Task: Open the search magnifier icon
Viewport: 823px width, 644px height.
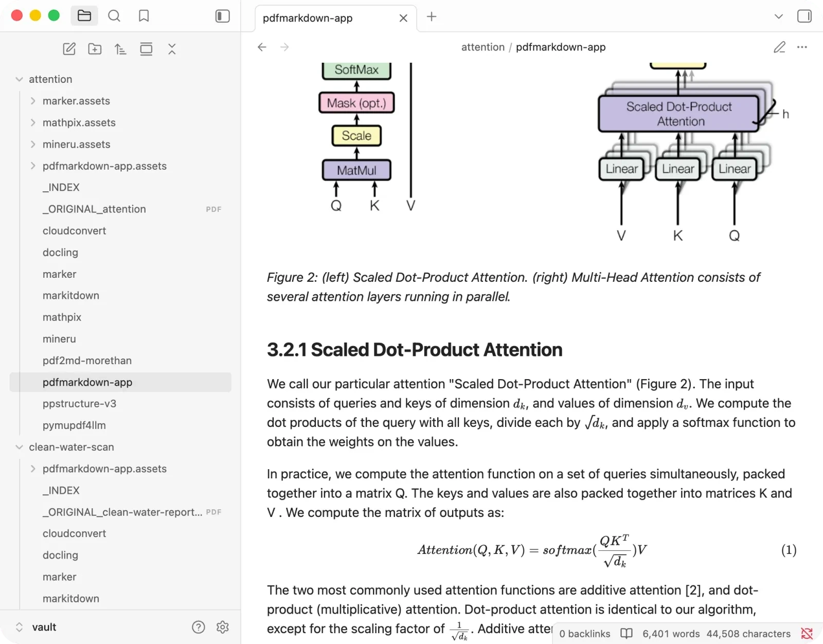Action: [x=114, y=16]
